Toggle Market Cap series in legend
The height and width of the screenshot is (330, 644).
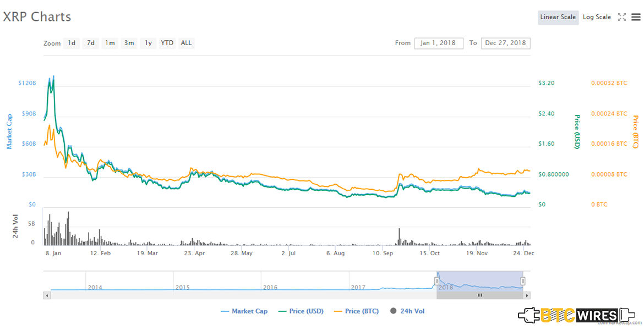coord(244,311)
